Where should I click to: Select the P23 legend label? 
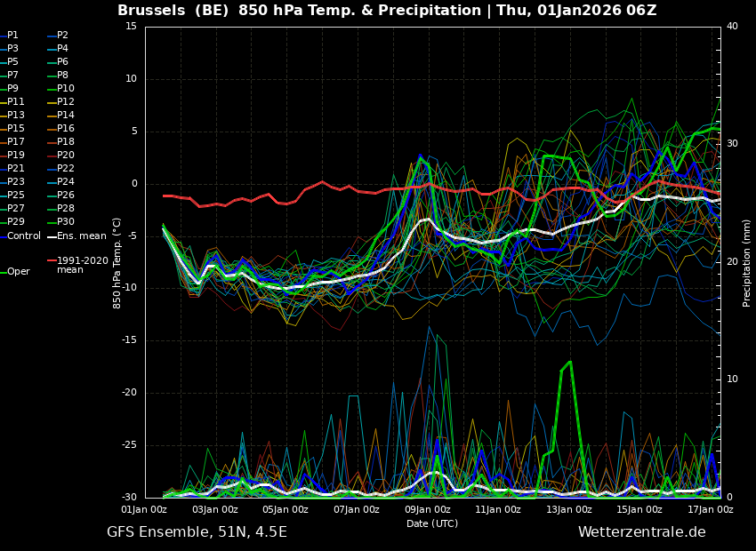tap(15, 181)
